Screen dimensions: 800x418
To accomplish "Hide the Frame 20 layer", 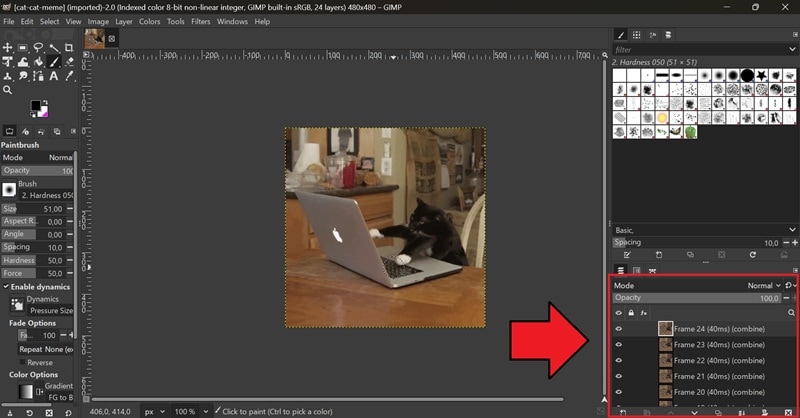I will [x=619, y=392].
